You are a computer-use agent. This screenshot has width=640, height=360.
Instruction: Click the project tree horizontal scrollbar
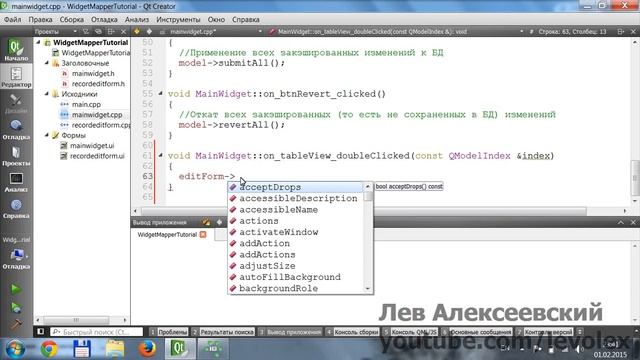point(76,320)
